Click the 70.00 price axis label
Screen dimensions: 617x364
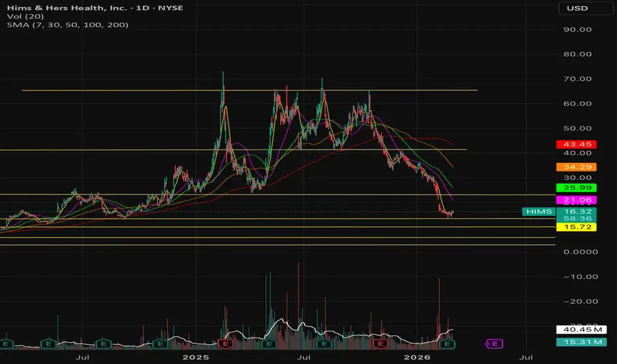pos(577,79)
